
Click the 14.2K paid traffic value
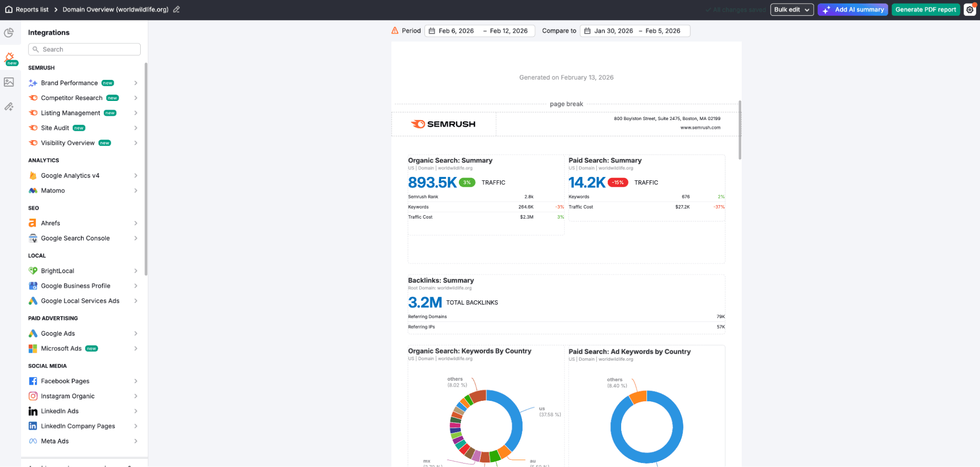click(x=587, y=182)
